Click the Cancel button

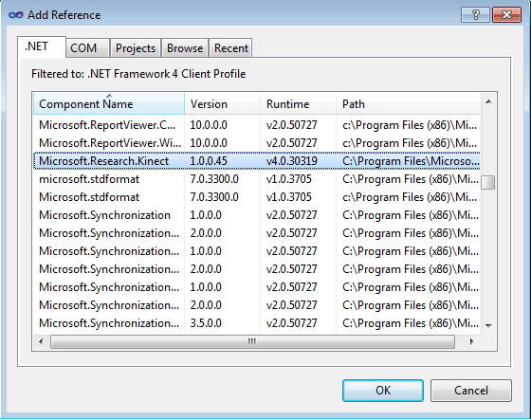tap(471, 391)
